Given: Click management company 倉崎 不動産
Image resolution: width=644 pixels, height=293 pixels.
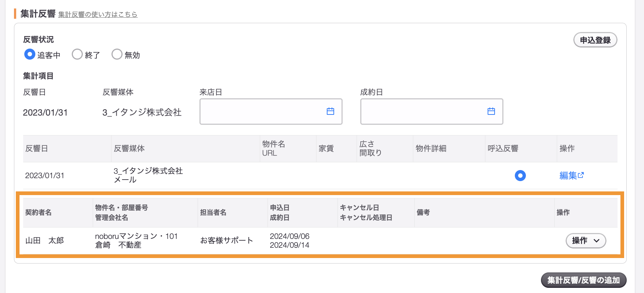Looking at the screenshot, I should point(118,245).
